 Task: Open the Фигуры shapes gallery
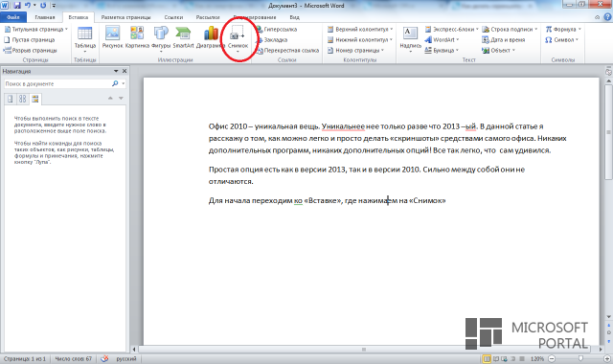click(161, 39)
